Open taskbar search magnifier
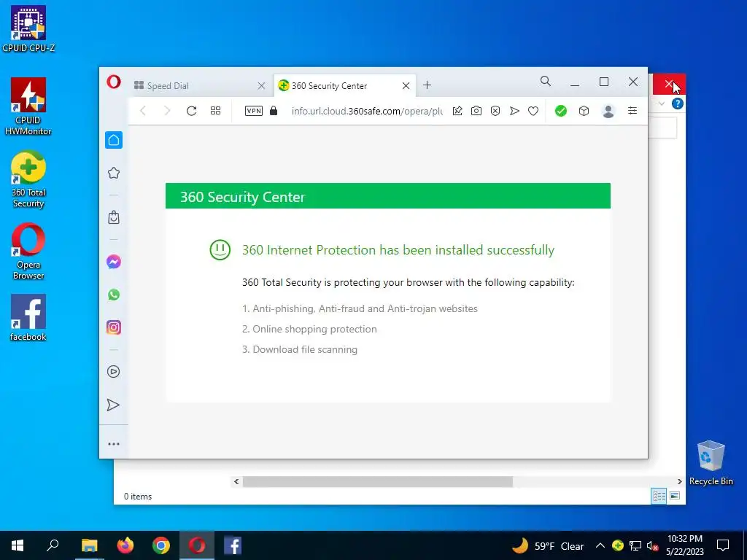 click(x=53, y=545)
